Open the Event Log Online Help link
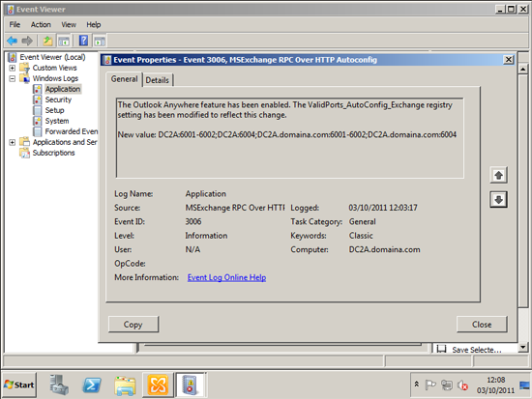This screenshot has width=532, height=399. pyautogui.click(x=226, y=277)
